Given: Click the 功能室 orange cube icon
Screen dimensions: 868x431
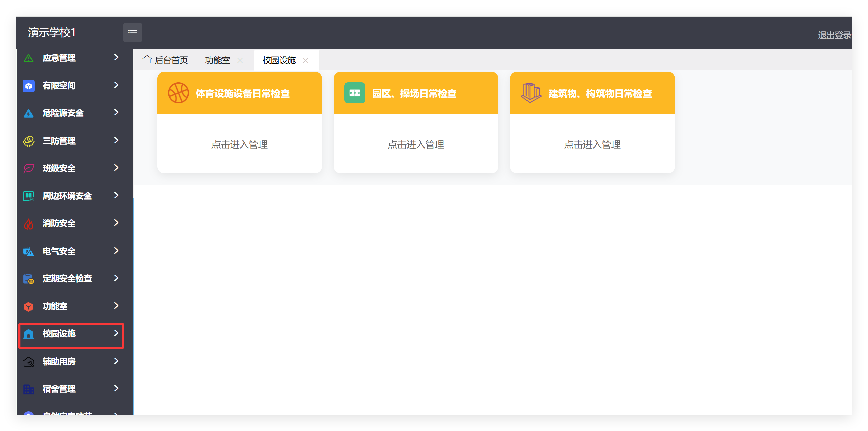Looking at the screenshot, I should [x=28, y=306].
